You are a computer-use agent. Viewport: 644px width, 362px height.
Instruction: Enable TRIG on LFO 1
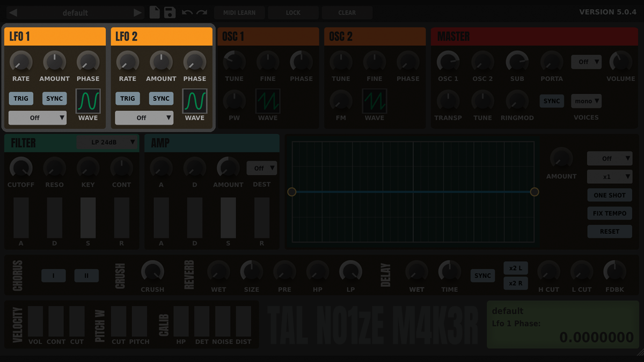[x=20, y=98]
